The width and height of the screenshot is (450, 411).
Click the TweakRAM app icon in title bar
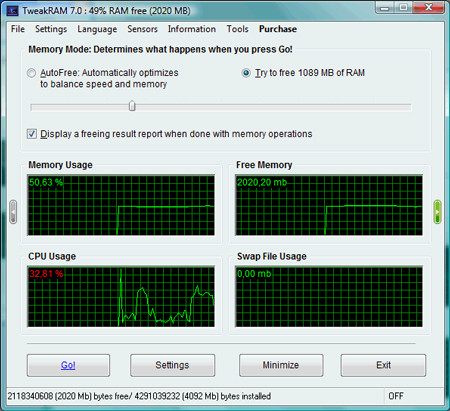(13, 11)
